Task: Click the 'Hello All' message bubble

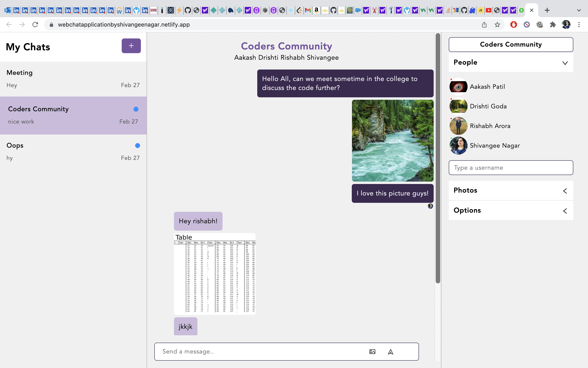Action: (x=345, y=83)
